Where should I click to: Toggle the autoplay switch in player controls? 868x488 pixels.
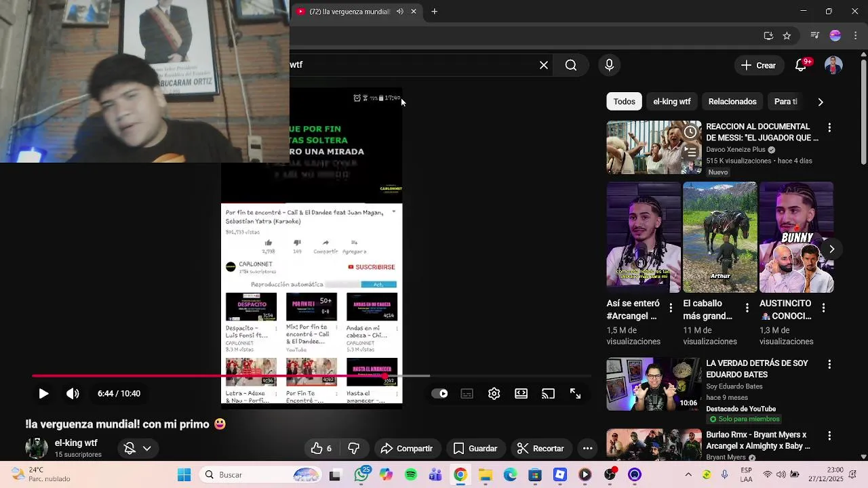[x=439, y=394]
